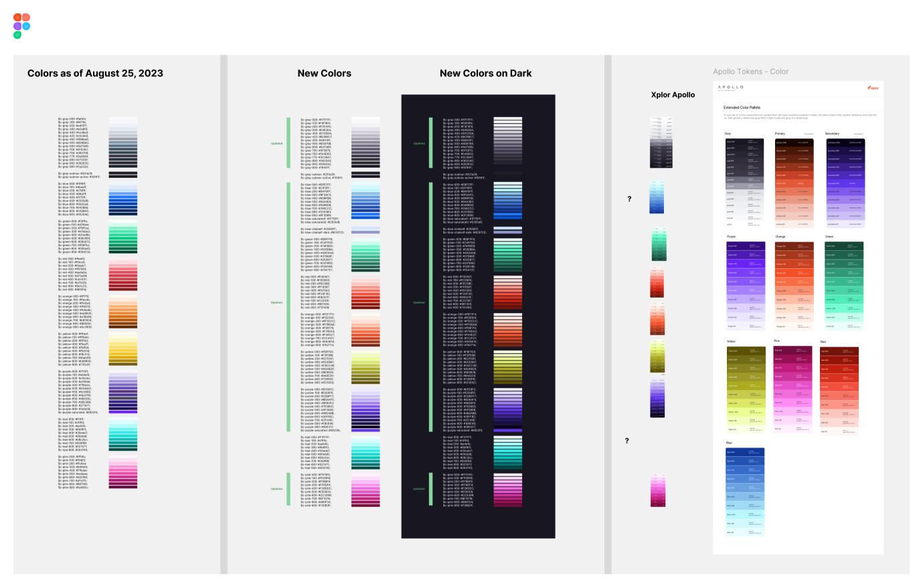Select the Apollo Tokens - Color frame title
923x588 pixels.
click(x=751, y=71)
